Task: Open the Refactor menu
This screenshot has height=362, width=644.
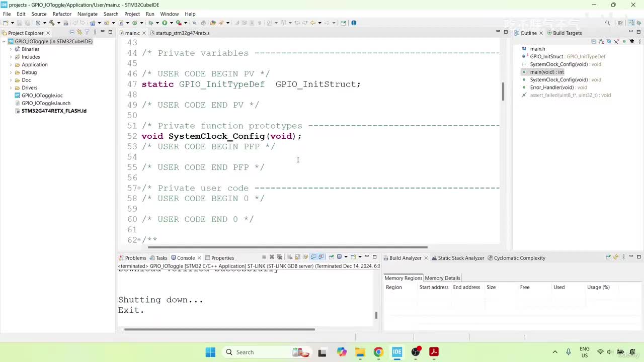Action: [x=62, y=14]
